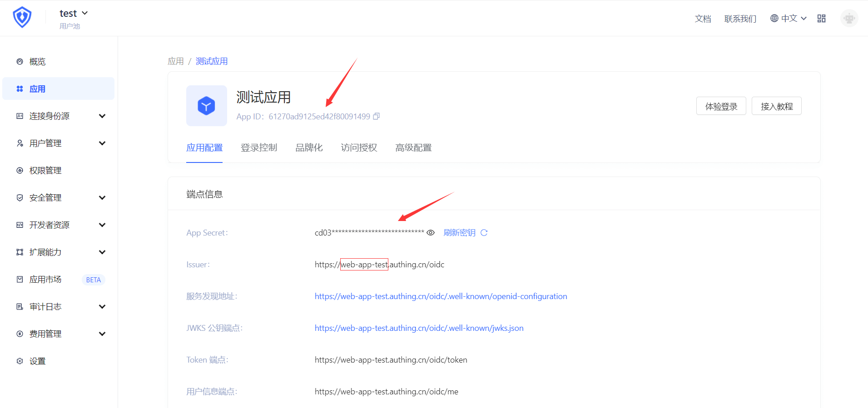Click the 接入教程 button

[777, 106]
